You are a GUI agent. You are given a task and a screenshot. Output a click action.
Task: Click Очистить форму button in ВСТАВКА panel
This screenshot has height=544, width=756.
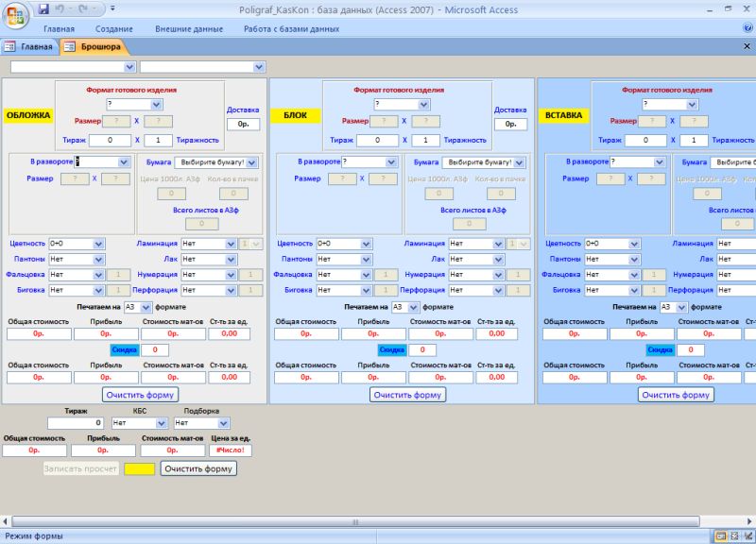[676, 395]
